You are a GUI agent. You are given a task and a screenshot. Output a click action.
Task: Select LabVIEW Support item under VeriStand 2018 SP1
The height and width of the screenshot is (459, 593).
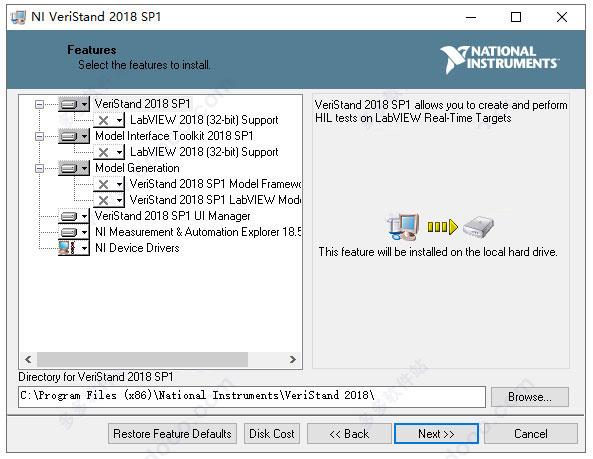(x=204, y=120)
